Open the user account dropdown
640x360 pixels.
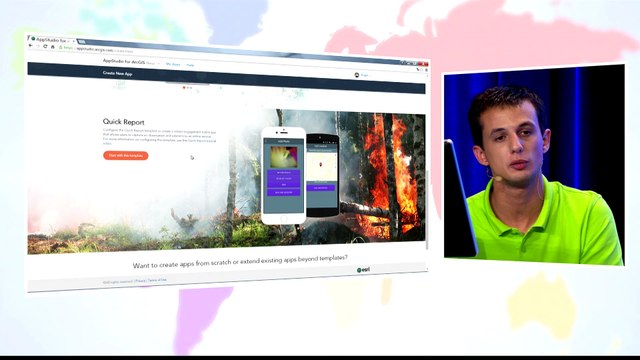[x=363, y=75]
